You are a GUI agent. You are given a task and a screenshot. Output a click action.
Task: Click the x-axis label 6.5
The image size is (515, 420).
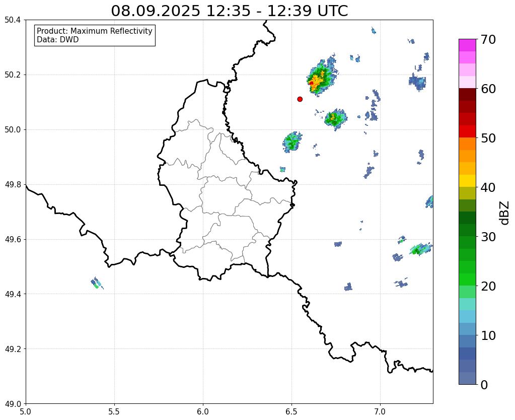[291, 411]
